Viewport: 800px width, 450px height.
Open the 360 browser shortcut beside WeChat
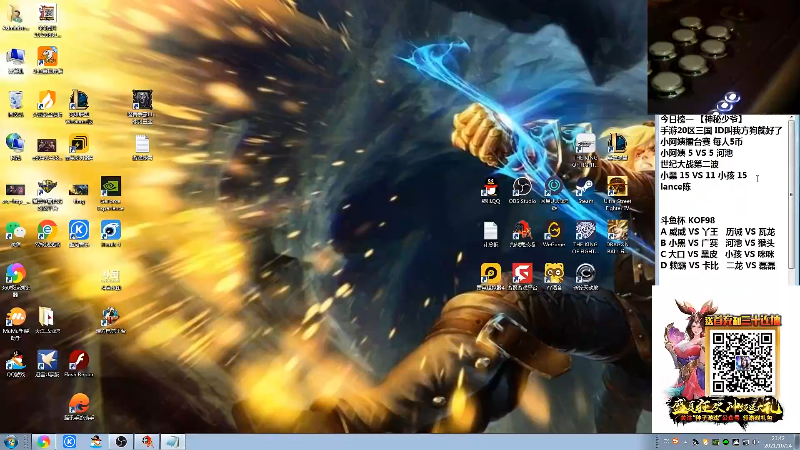[47, 234]
